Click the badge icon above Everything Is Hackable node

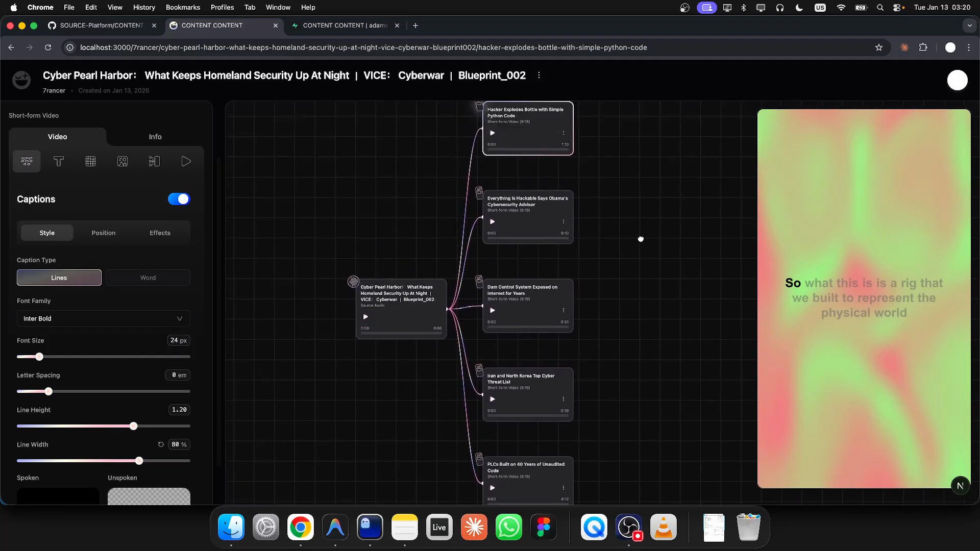coord(479,193)
